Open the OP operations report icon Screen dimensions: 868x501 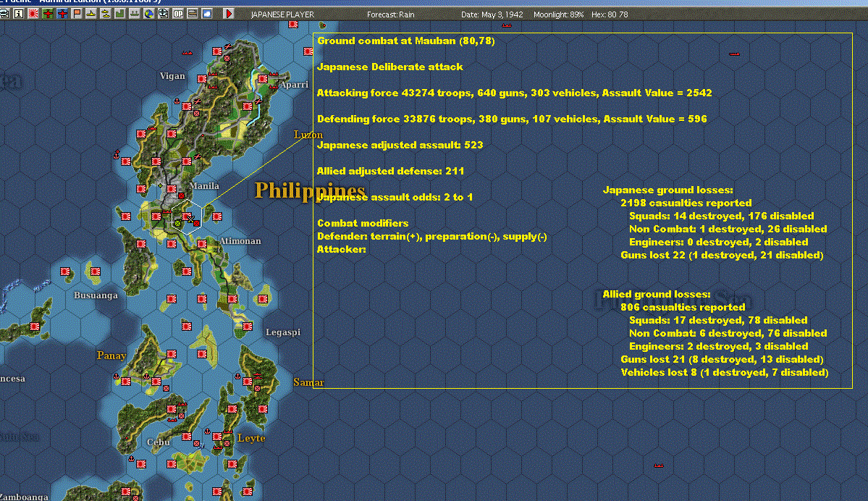pos(177,14)
